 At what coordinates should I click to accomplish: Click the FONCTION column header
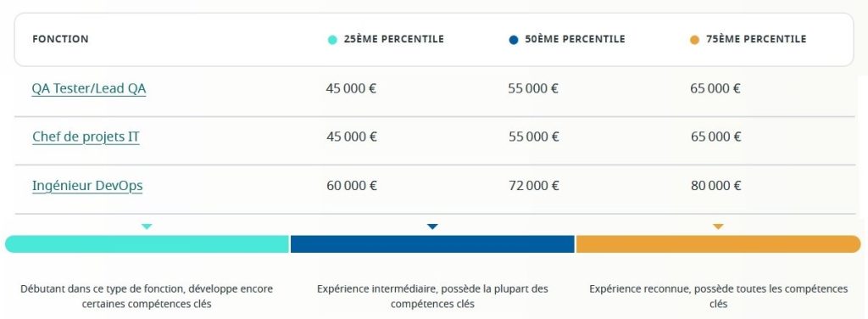click(x=60, y=39)
